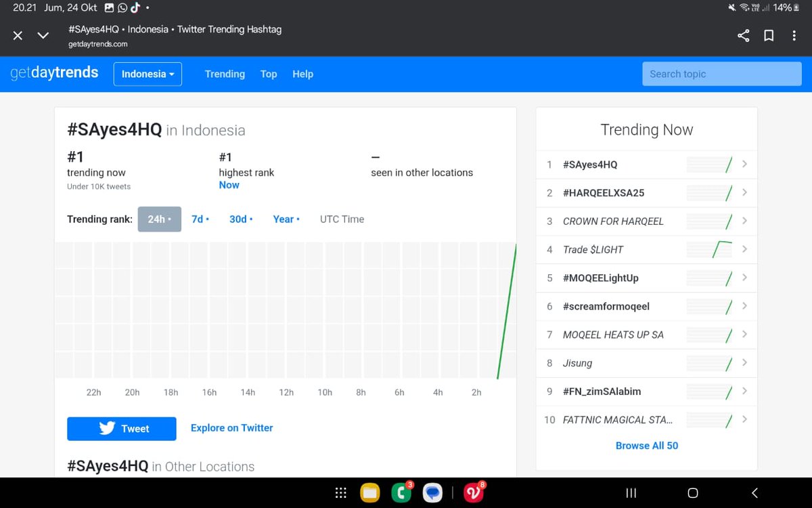Open #FN_zimSAlabim trending entry
This screenshot has width=812, height=508.
pyautogui.click(x=602, y=391)
